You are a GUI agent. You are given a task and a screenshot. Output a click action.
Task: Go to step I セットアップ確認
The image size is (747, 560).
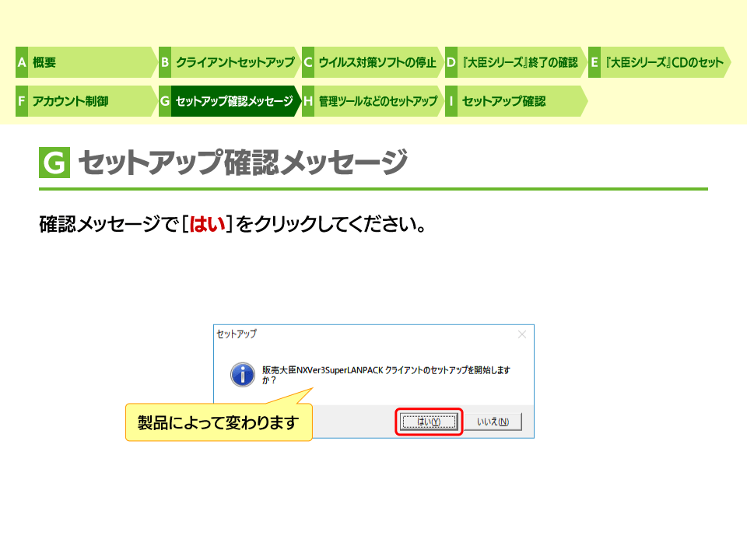[x=515, y=101]
